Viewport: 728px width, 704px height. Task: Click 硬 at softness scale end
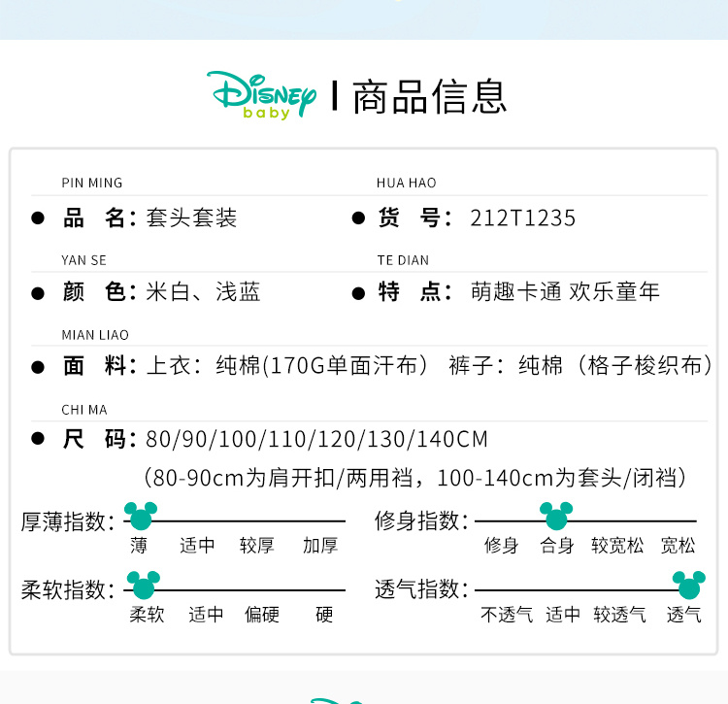point(324,615)
